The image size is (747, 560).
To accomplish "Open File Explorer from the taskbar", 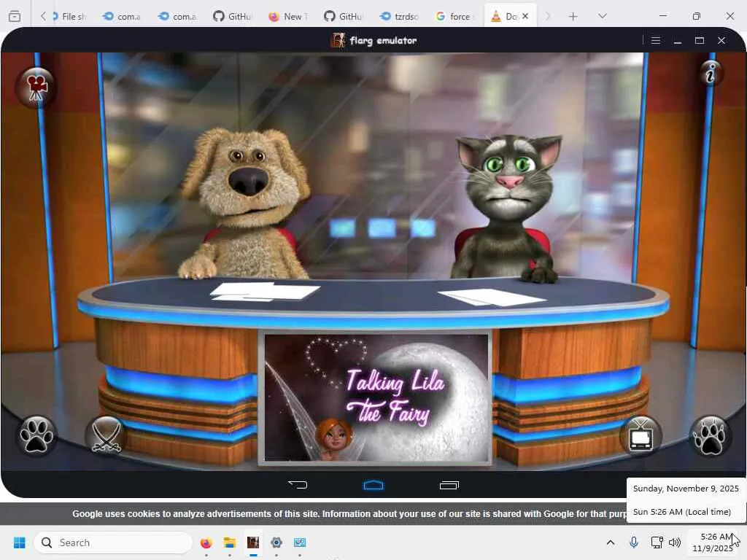I will (x=230, y=542).
